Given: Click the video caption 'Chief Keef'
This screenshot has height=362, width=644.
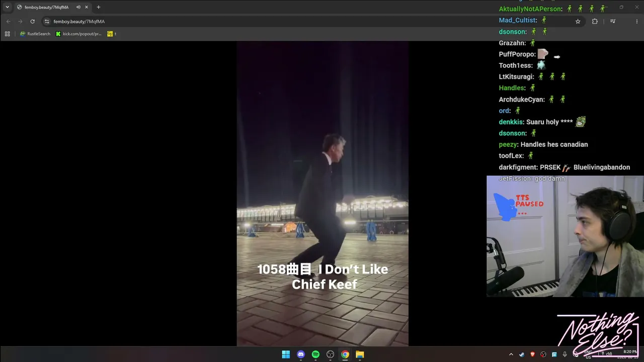Looking at the screenshot, I should point(325,285).
